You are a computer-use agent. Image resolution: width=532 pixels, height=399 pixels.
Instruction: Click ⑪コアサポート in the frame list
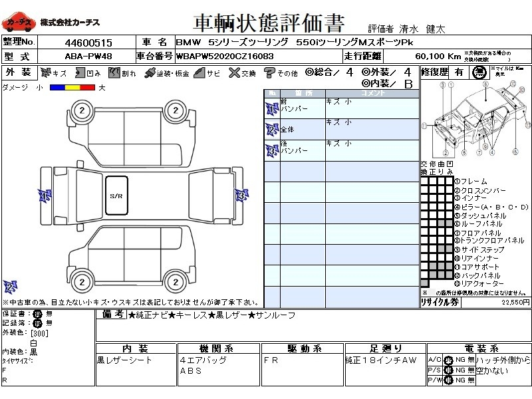[477, 267]
